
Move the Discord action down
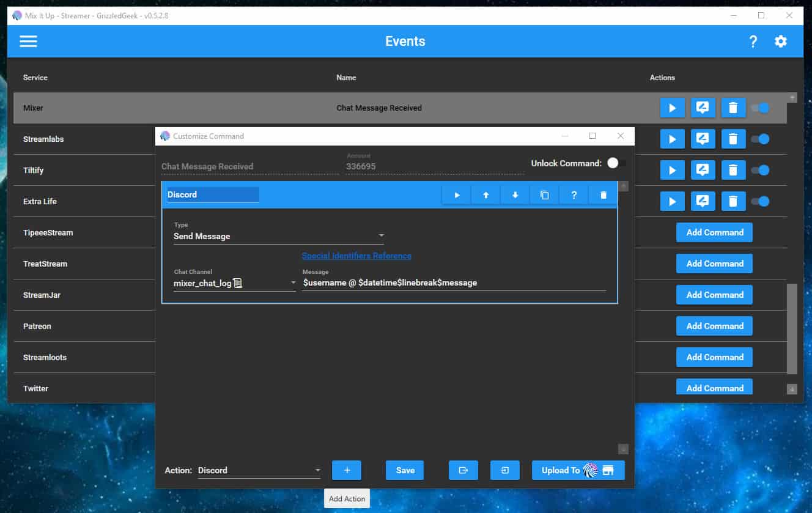(515, 195)
